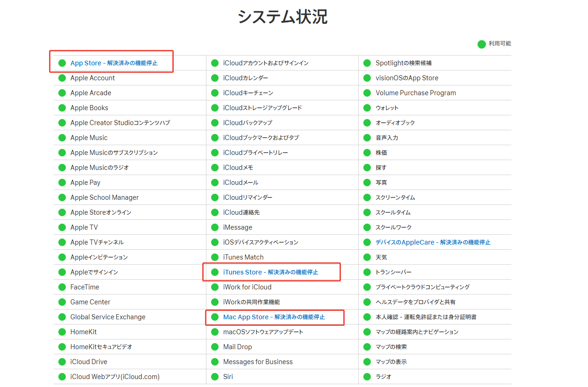Click green status dot beside Mail Drop
The width and height of the screenshot is (588, 387).
click(215, 347)
